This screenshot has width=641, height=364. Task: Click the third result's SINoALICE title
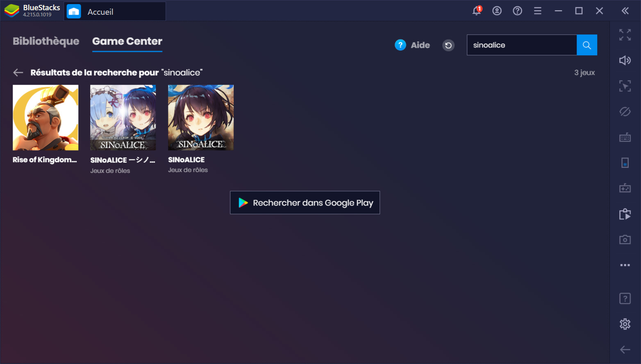click(x=186, y=160)
